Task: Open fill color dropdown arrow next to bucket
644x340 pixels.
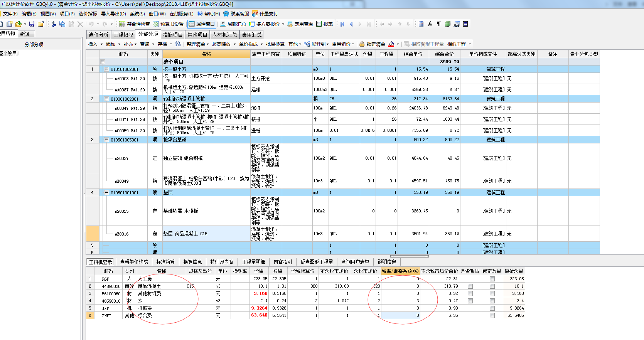Action: (398, 44)
